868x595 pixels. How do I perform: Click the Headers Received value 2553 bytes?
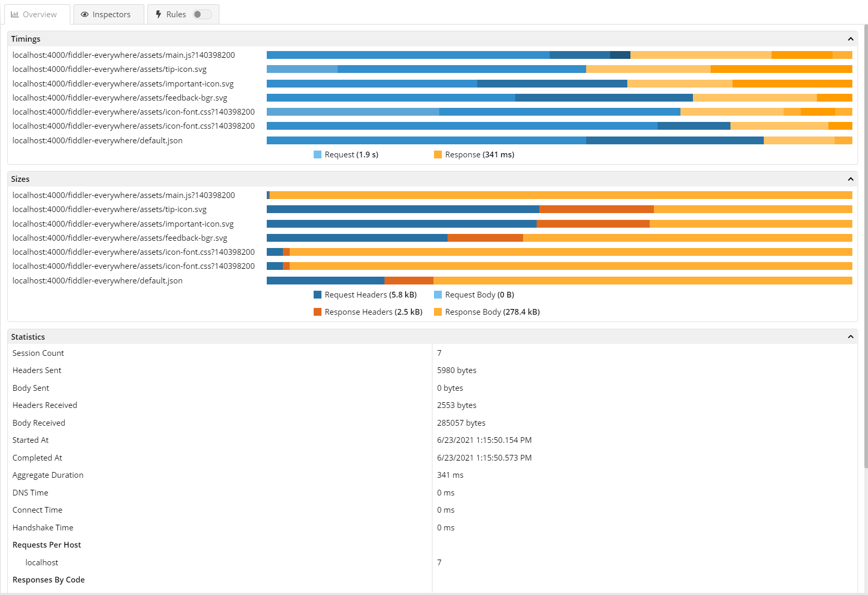click(x=457, y=405)
